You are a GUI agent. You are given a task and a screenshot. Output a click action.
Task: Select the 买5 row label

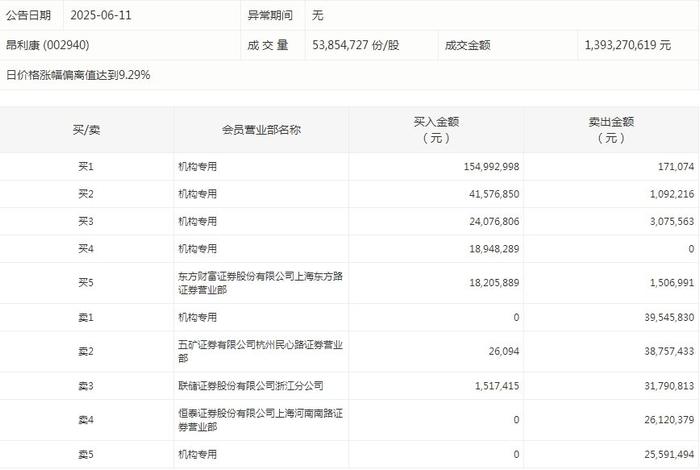coord(86,283)
